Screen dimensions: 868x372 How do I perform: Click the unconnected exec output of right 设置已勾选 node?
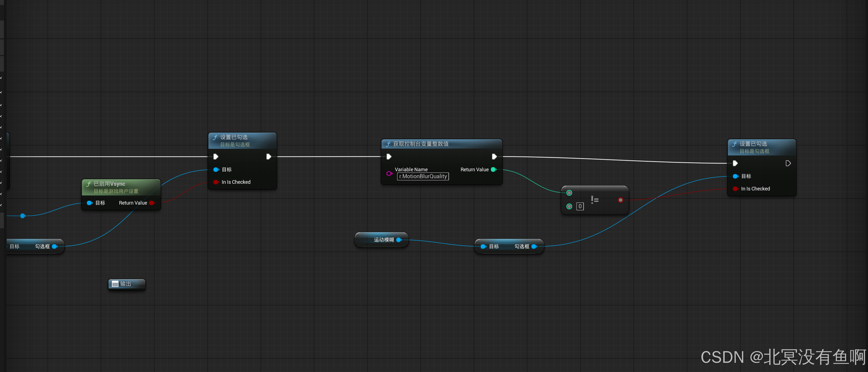tap(788, 164)
